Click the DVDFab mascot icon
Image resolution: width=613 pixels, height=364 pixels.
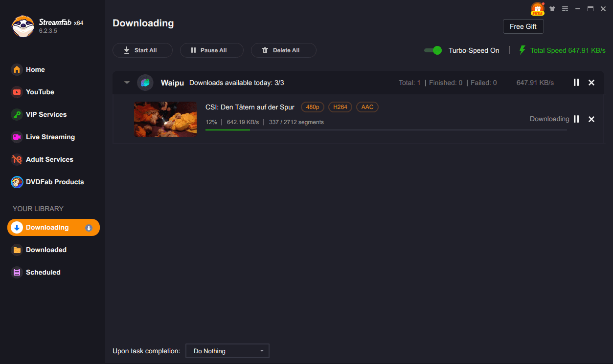click(17, 182)
